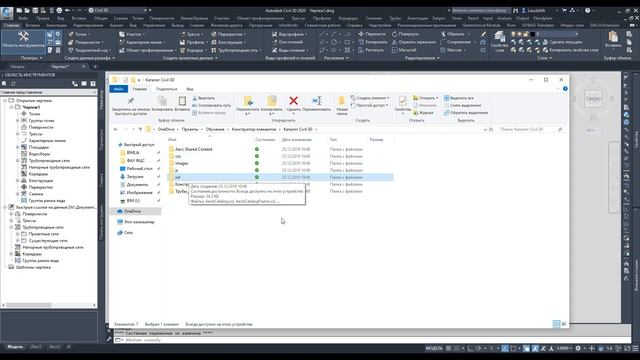Select Повернуть (Rotate) tool in Civil 3D

click(405, 34)
